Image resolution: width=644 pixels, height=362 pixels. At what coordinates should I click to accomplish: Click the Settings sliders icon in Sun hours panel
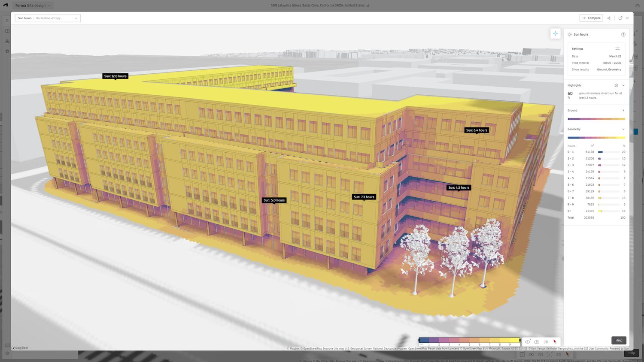(x=618, y=48)
